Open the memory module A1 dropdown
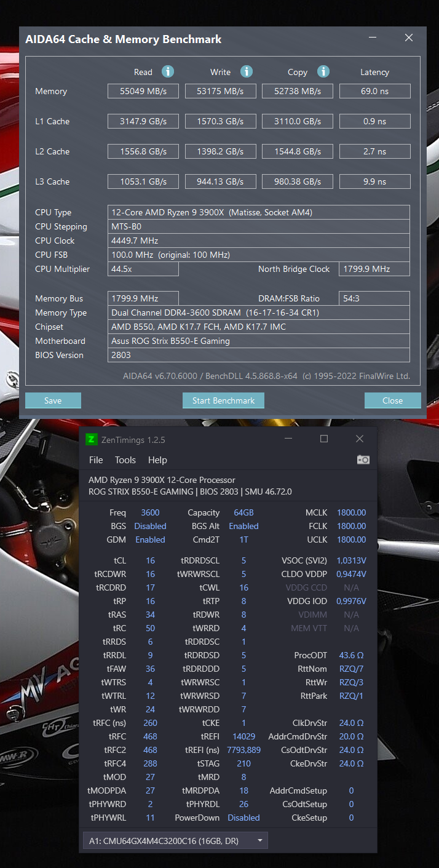Screen dimensions: 439x868 (x=175, y=840)
